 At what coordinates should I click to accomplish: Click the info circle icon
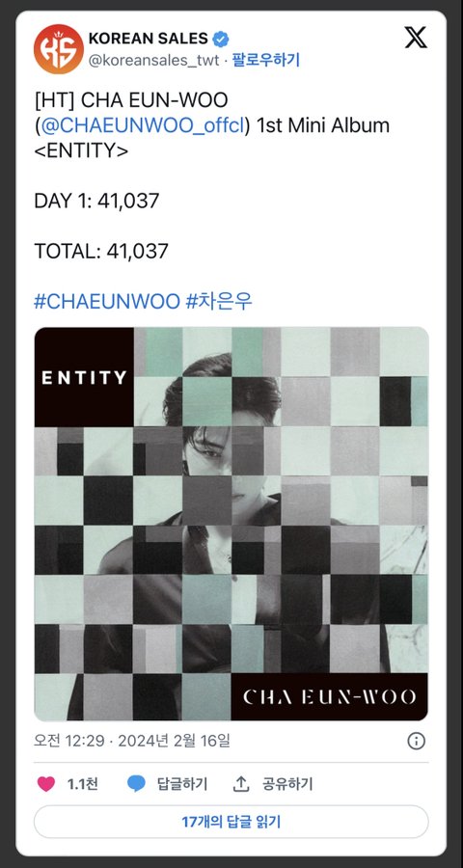coord(416,741)
